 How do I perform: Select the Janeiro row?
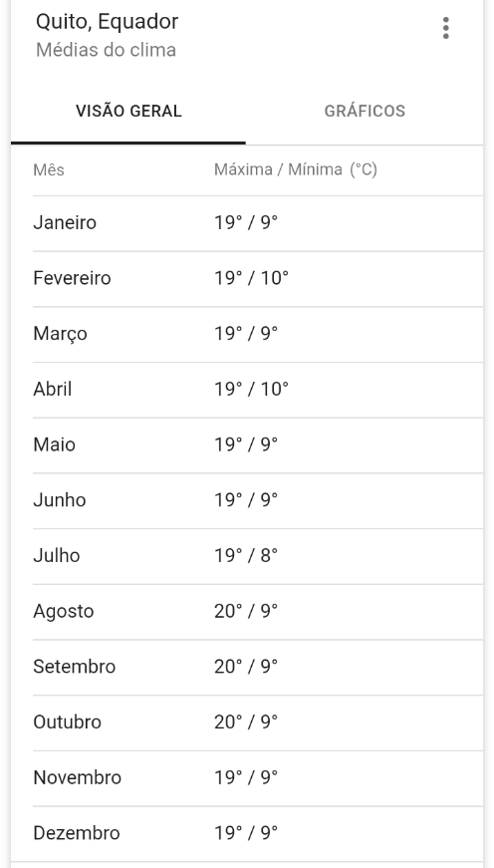[258, 223]
